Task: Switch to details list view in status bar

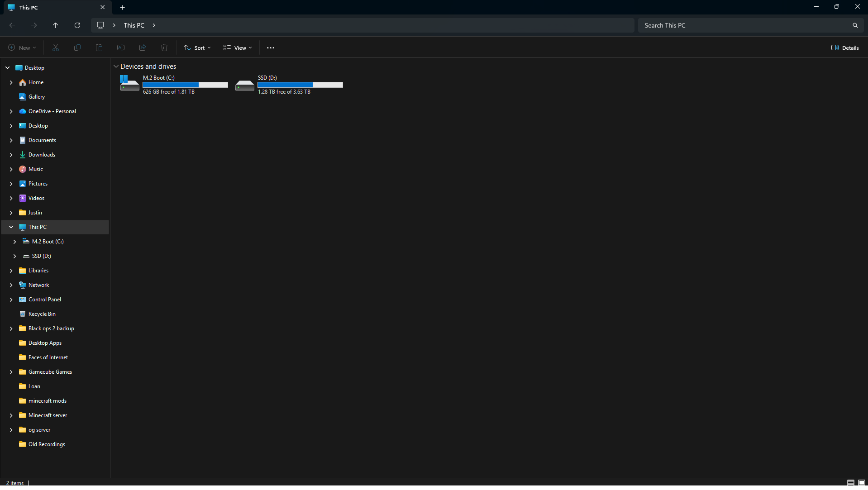Action: [x=851, y=483]
